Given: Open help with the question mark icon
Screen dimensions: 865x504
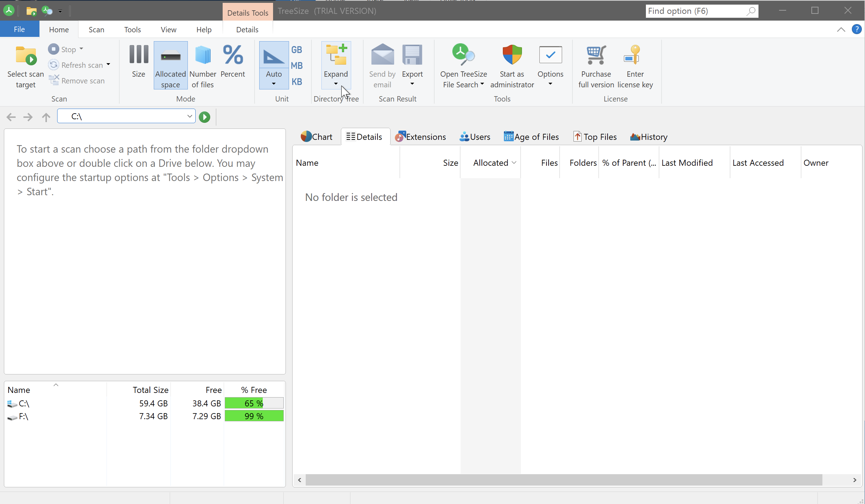Looking at the screenshot, I should [x=857, y=29].
